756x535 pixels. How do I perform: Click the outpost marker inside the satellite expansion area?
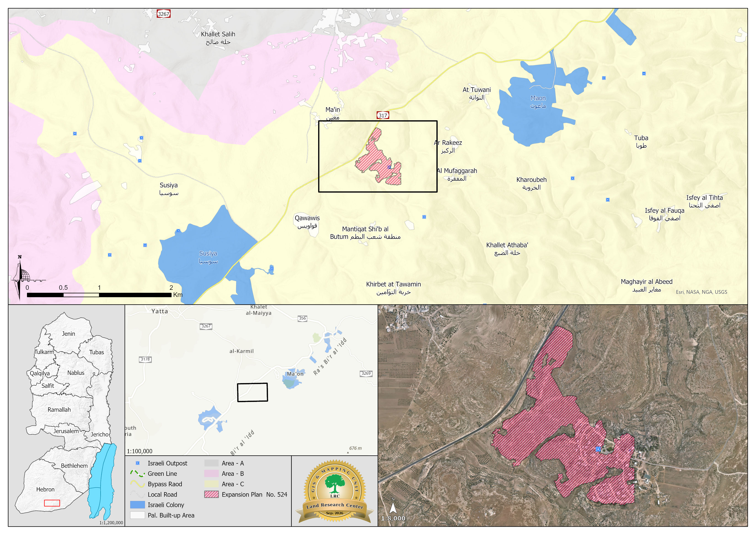click(598, 449)
